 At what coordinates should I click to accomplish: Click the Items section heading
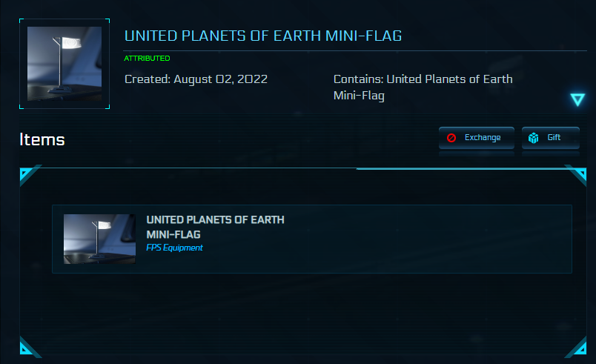tap(42, 139)
